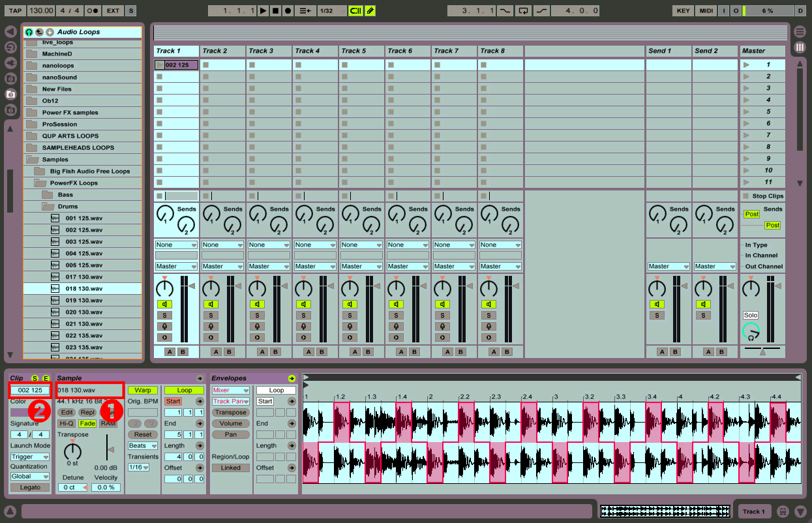Toggle the Hi-Q button
812x523 pixels.
(67, 423)
